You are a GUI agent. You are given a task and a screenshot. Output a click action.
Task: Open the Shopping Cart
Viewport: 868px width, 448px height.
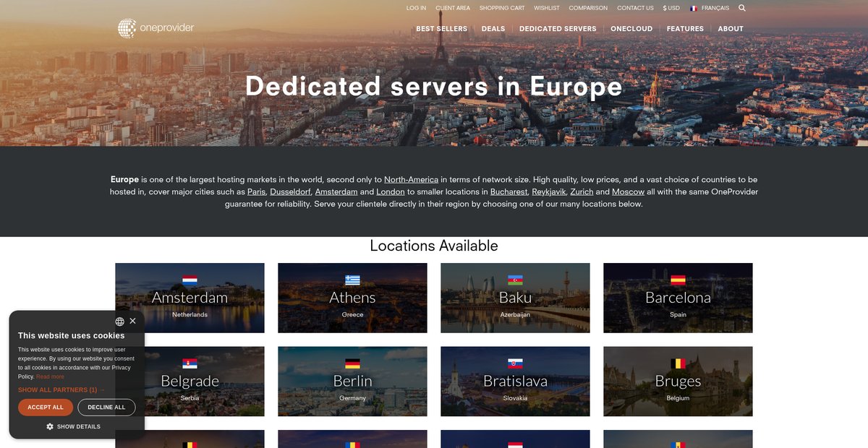502,8
